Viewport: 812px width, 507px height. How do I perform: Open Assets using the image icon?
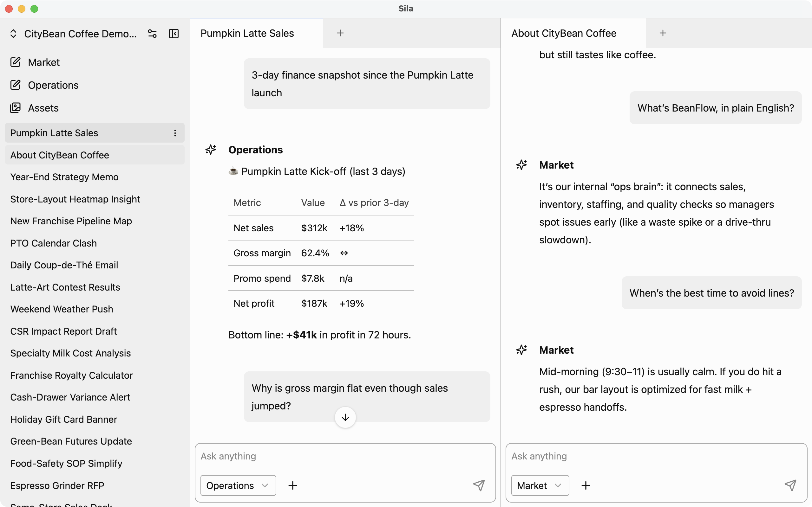pos(16,108)
